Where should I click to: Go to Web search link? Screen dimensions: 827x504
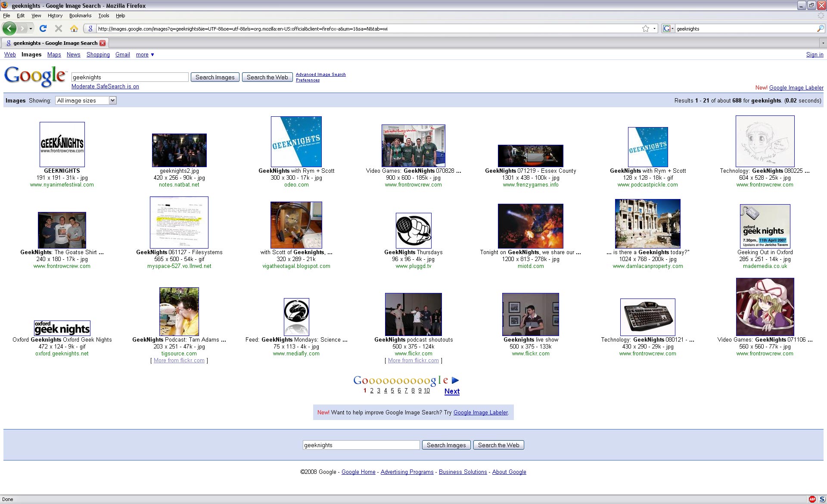[10, 55]
